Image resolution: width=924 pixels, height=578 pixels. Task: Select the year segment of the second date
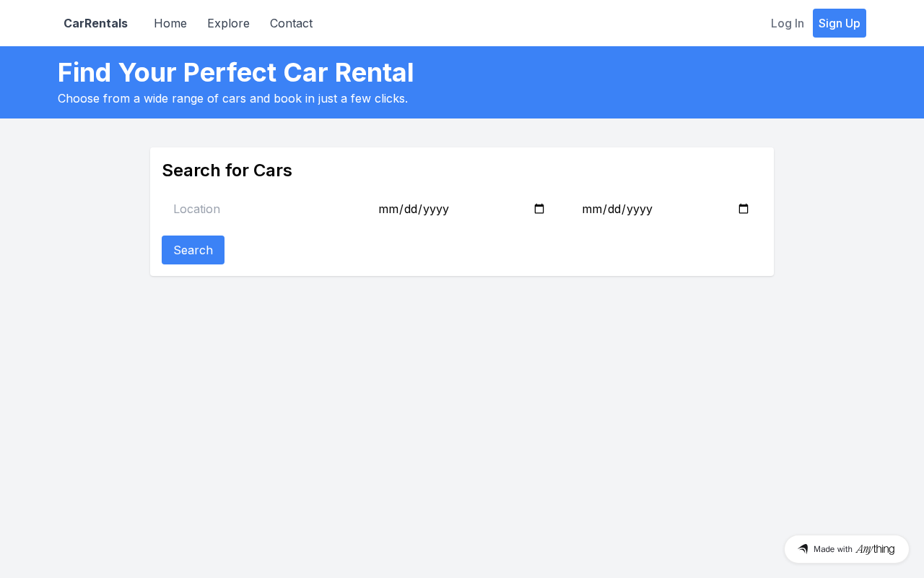[x=640, y=209]
